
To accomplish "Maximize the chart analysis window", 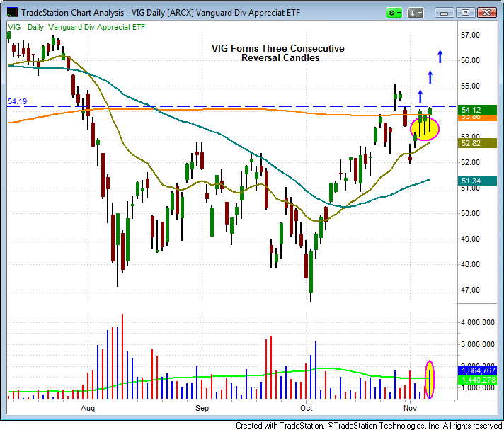I will [465, 13].
